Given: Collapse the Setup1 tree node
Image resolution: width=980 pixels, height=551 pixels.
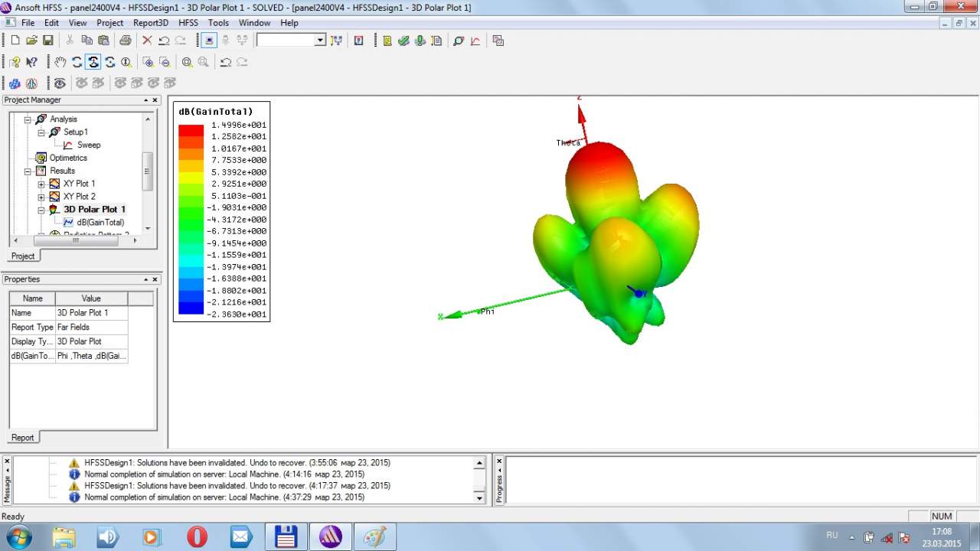Looking at the screenshot, I should pyautogui.click(x=41, y=132).
